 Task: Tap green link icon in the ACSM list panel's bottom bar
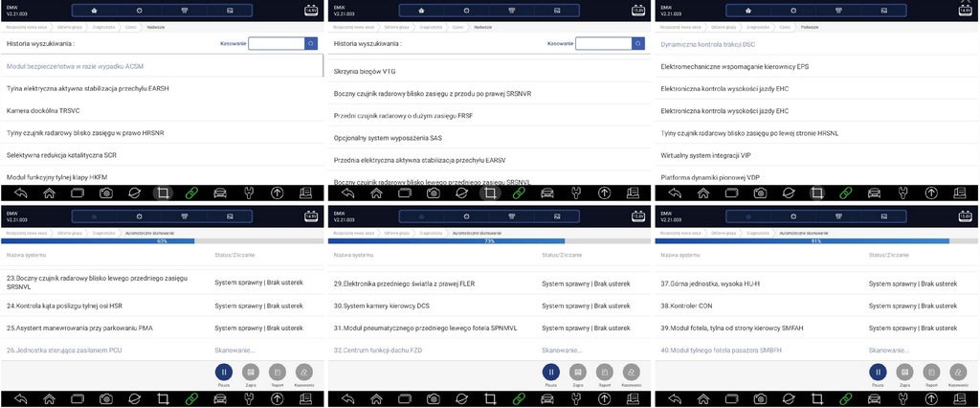point(191,193)
